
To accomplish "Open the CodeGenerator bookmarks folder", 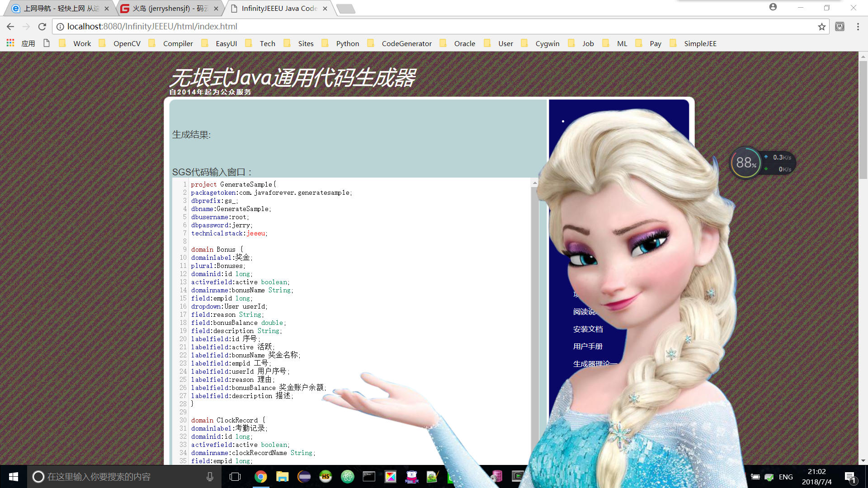I will tap(406, 43).
